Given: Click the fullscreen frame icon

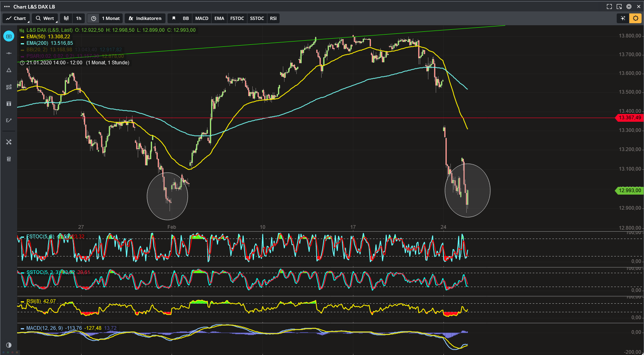Looking at the screenshot, I should 609,7.
